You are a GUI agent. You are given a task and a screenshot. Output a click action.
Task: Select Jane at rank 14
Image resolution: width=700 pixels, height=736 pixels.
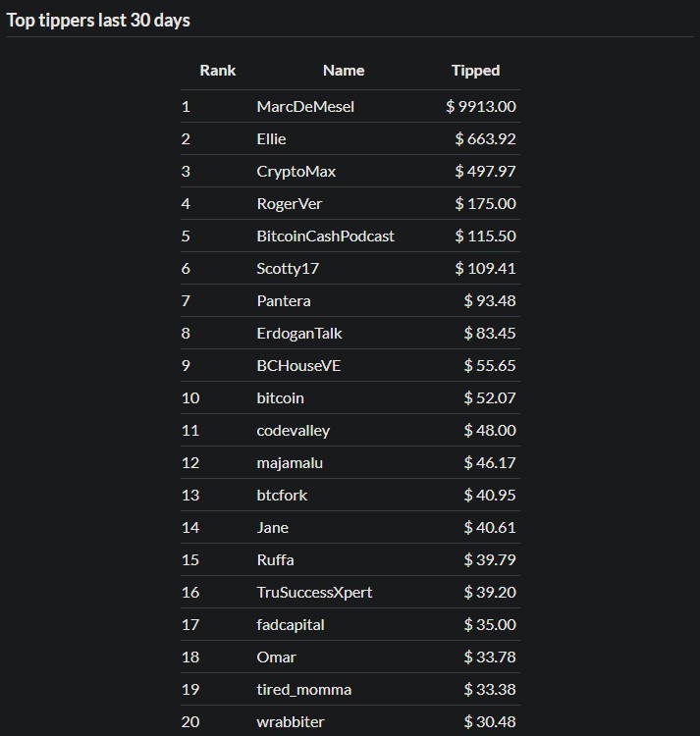[272, 528]
